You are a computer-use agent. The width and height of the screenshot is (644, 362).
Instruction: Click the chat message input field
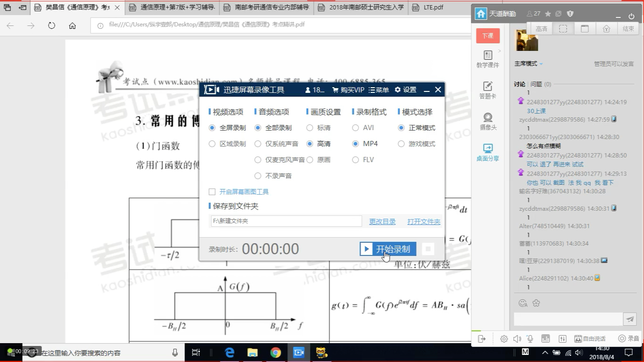pyautogui.click(x=566, y=319)
